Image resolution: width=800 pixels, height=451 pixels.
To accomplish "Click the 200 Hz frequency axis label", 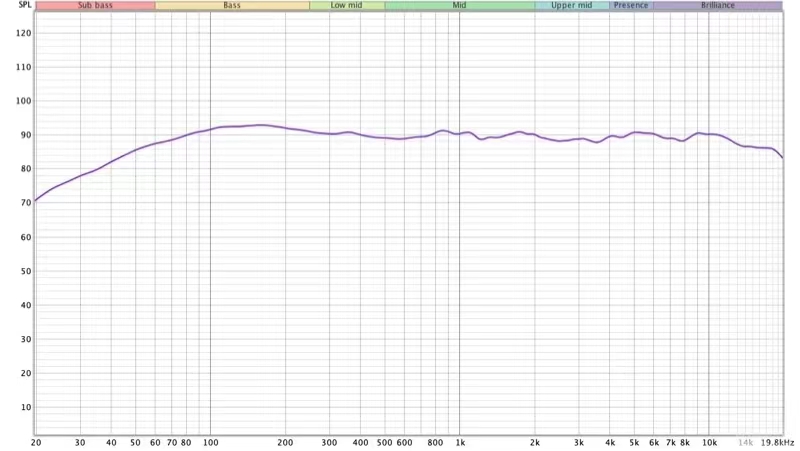I will point(285,441).
